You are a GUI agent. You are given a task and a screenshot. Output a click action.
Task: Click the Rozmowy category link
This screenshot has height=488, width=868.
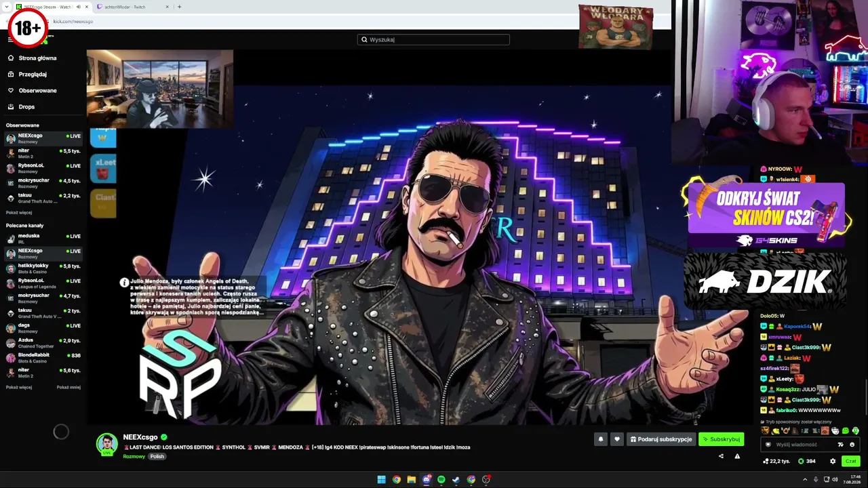(x=134, y=456)
